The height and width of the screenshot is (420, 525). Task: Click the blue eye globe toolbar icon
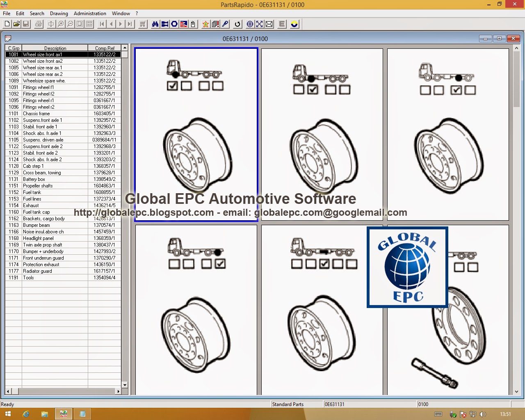pos(250,24)
